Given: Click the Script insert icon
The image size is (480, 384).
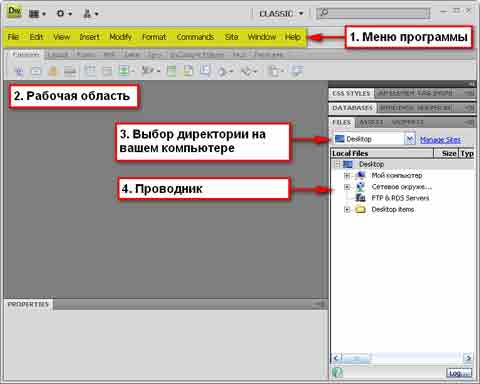Looking at the screenshot, I should click(x=249, y=71).
